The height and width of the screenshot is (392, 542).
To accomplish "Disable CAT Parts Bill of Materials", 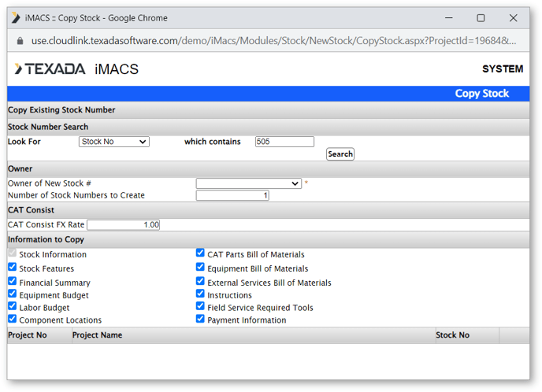I will [x=200, y=253].
